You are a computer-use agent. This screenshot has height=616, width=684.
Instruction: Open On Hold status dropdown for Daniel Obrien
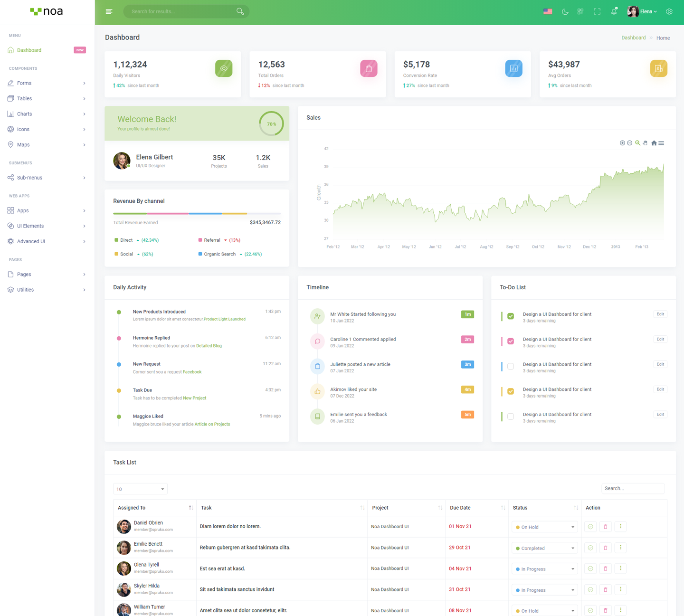(544, 527)
